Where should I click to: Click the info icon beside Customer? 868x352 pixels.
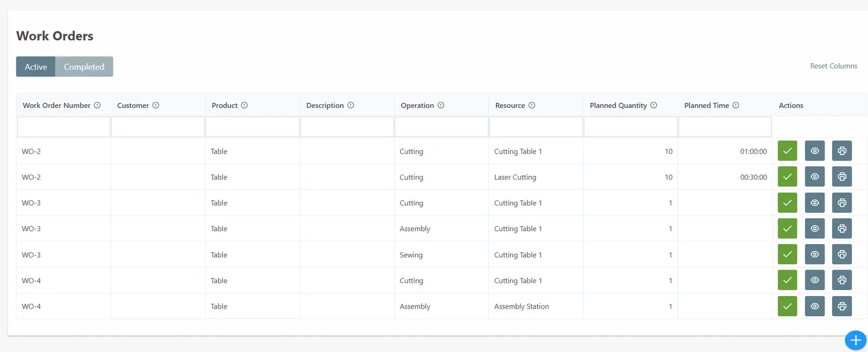[156, 105]
